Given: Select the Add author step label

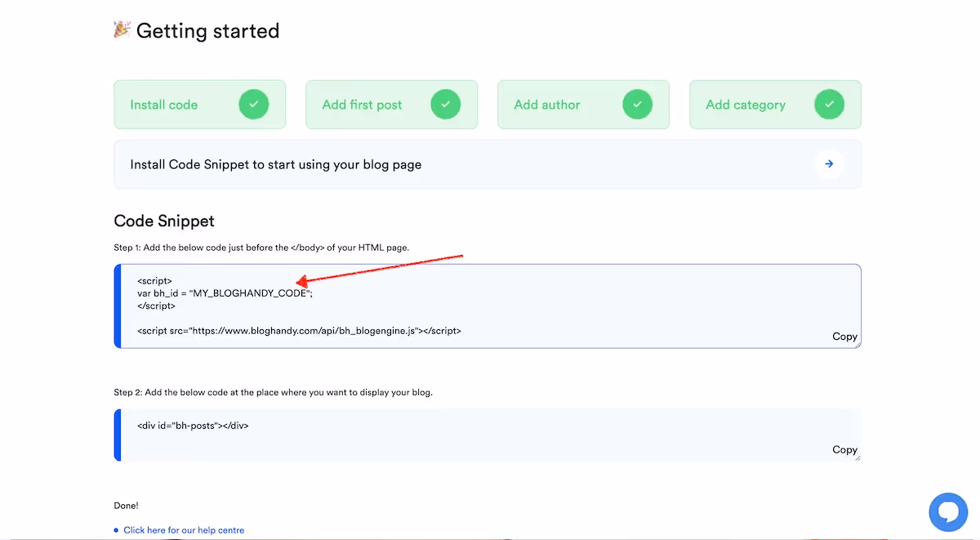Looking at the screenshot, I should click(547, 105).
